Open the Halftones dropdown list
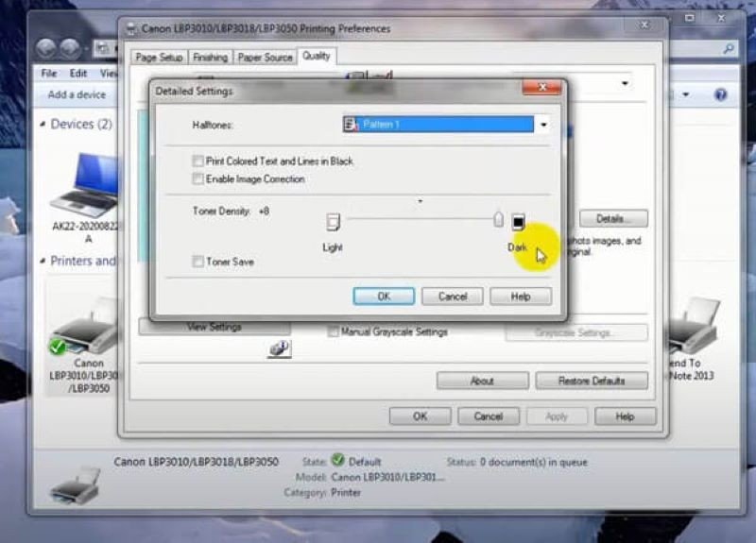This screenshot has height=543, width=756. pos(543,125)
